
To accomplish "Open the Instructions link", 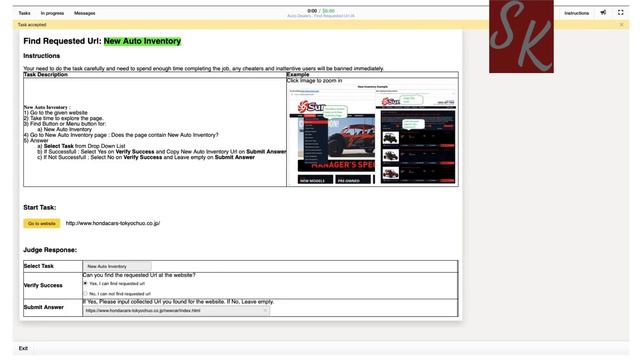I will pos(576,13).
